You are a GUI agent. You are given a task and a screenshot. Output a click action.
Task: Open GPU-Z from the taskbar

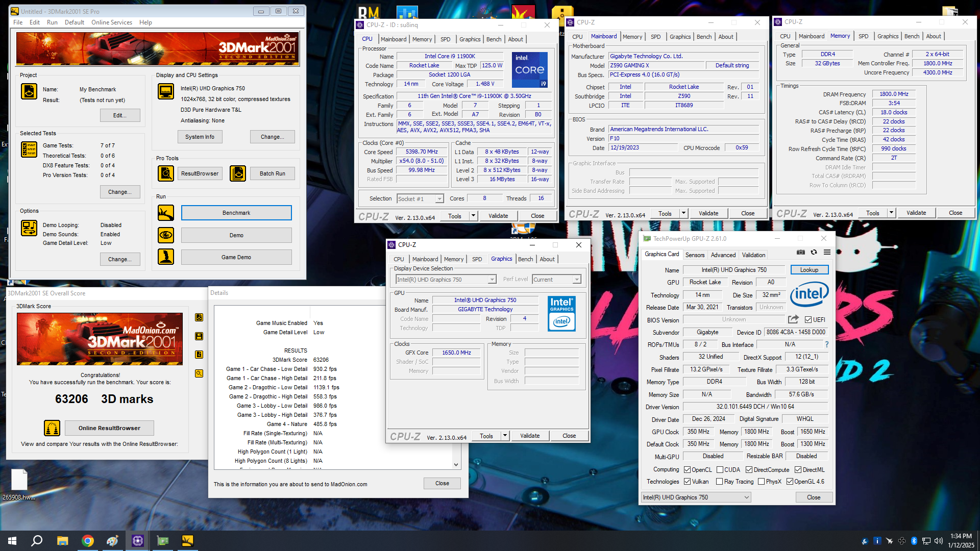[x=163, y=541]
